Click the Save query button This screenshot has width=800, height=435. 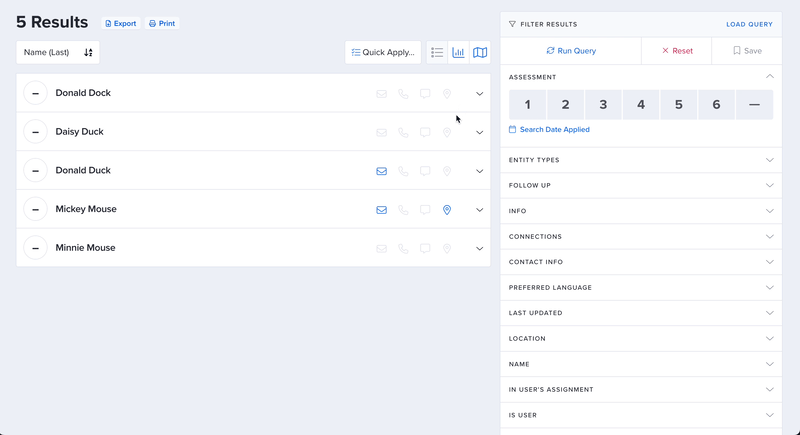747,51
